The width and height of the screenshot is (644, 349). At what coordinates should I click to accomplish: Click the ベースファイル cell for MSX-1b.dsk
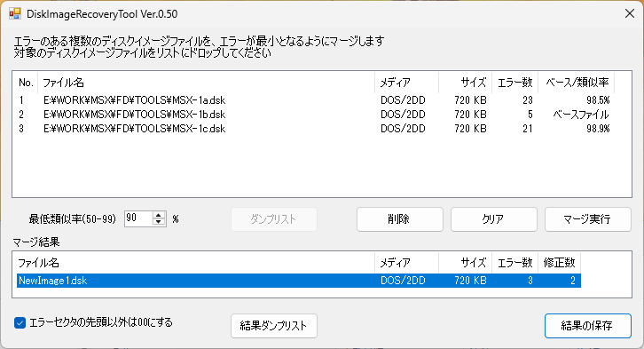click(x=581, y=115)
